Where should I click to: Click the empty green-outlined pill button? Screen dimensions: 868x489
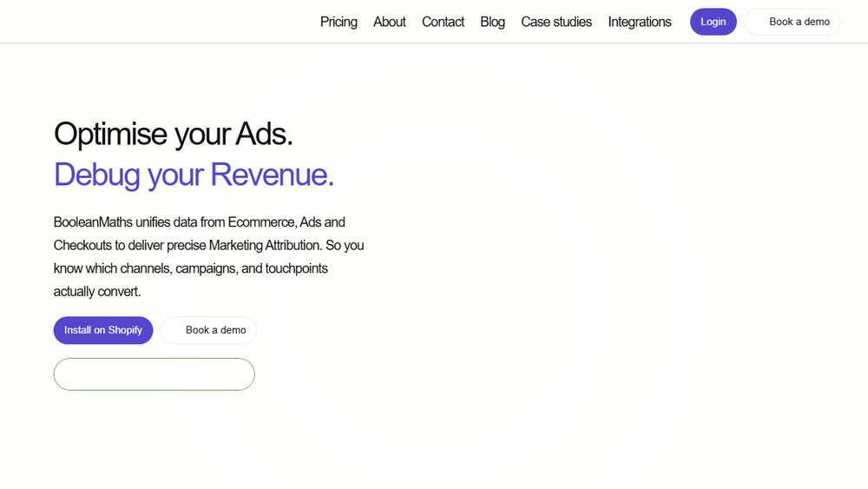pos(154,373)
